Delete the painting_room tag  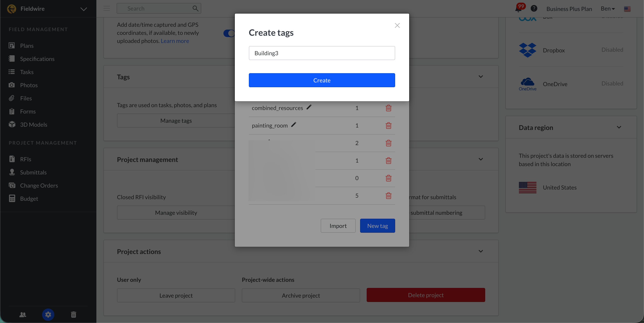pos(388,126)
